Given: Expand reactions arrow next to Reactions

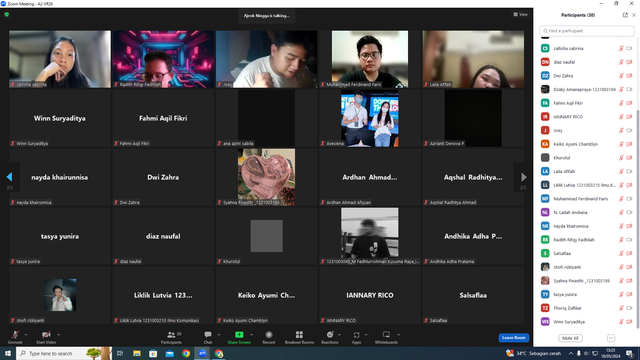Looking at the screenshot, I should pos(339,335).
